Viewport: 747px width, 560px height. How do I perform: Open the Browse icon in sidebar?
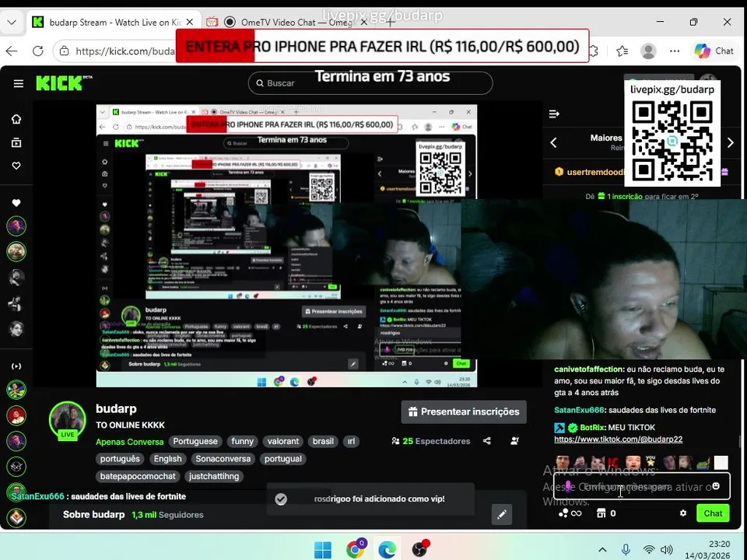[16, 142]
